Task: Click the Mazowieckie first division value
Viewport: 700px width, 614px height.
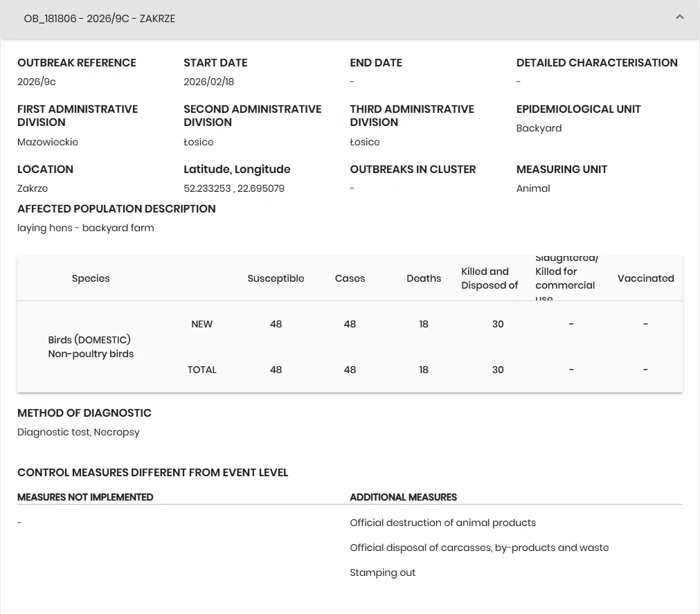Action: pyautogui.click(x=48, y=142)
